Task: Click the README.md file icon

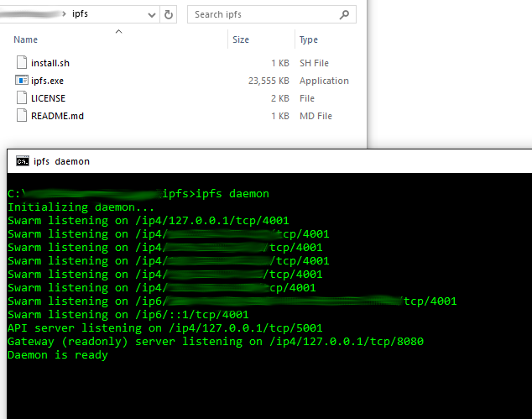Action: click(22, 115)
